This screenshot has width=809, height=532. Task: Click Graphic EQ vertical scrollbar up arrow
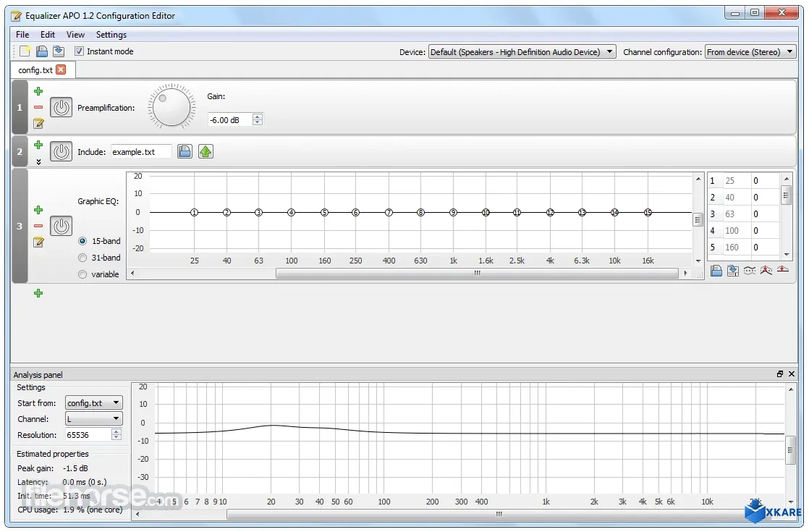tap(698, 179)
